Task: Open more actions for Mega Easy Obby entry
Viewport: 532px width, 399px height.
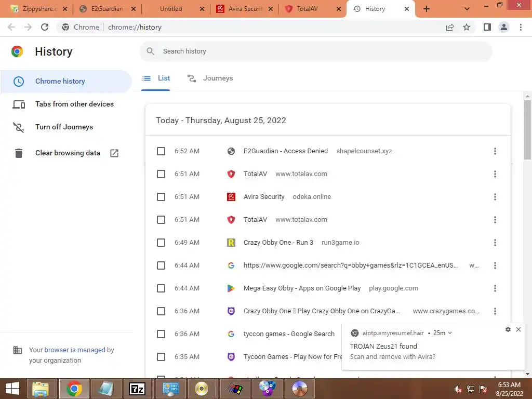Action: 495,288
